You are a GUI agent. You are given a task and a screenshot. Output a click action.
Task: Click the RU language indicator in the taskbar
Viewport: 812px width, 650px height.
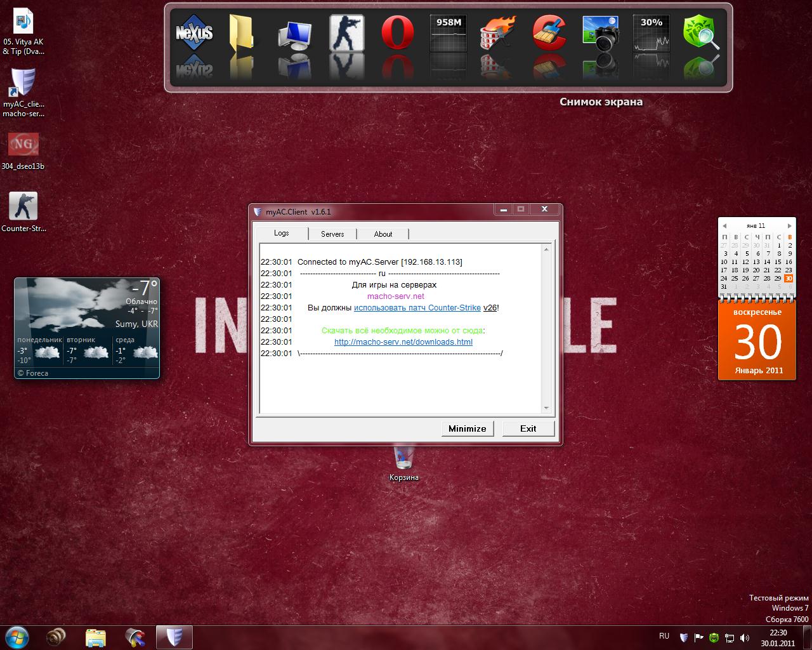point(664,636)
